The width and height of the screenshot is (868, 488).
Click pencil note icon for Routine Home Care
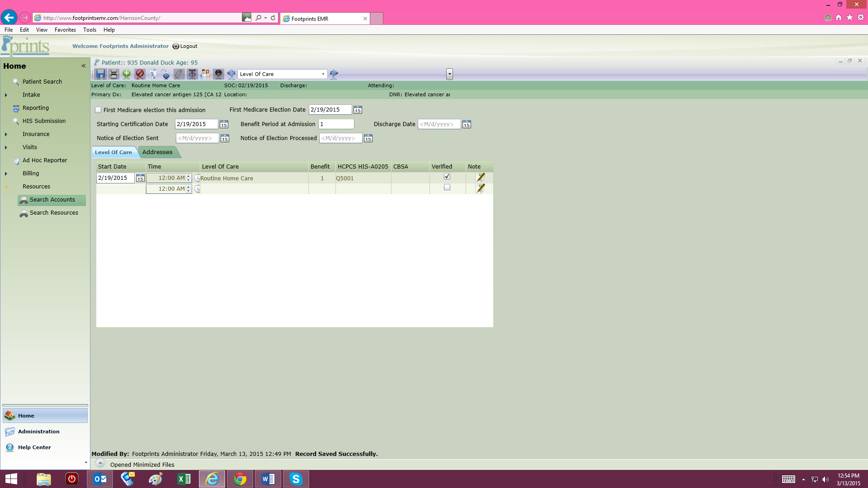point(481,178)
